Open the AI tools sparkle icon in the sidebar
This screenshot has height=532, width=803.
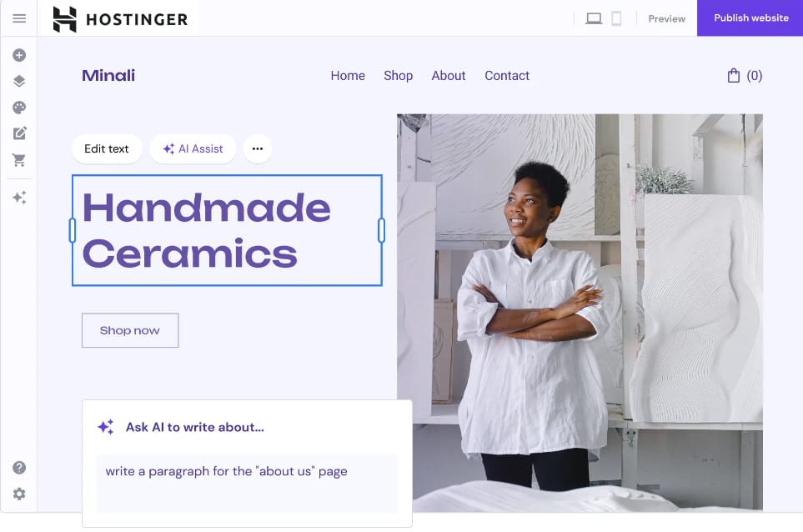tap(19, 198)
